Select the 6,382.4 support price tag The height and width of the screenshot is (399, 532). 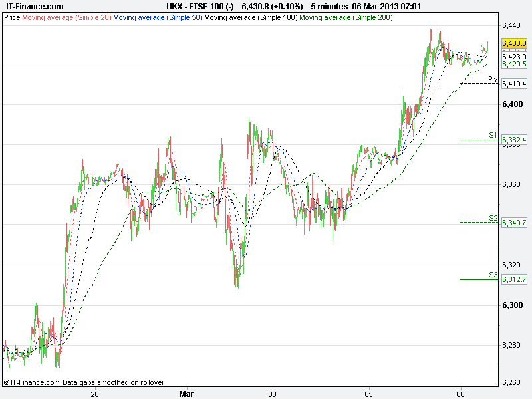coord(514,140)
